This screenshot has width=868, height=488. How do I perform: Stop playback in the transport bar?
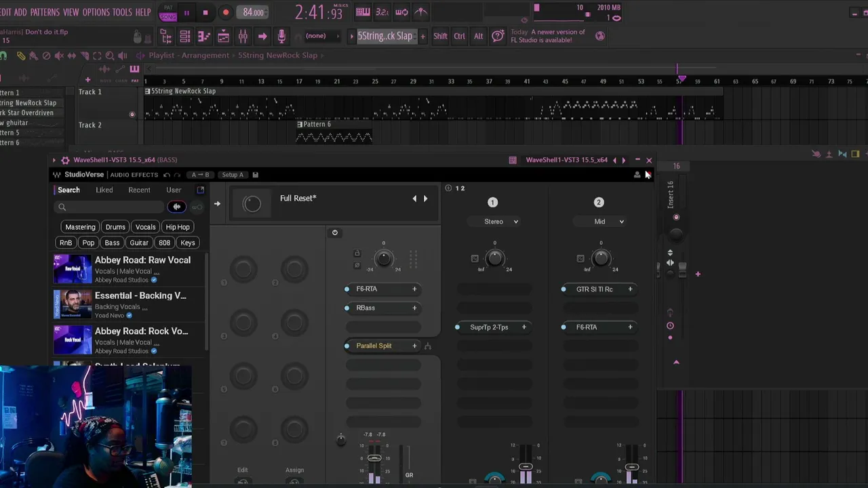coord(205,12)
